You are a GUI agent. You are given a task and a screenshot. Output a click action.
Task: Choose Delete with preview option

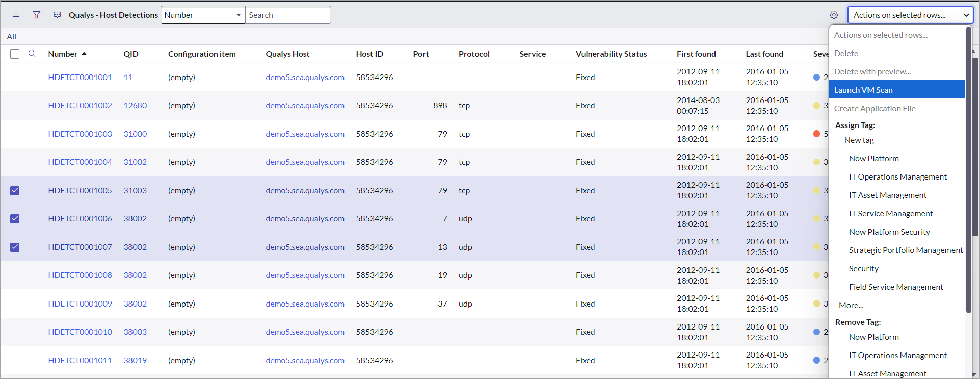tap(872, 72)
